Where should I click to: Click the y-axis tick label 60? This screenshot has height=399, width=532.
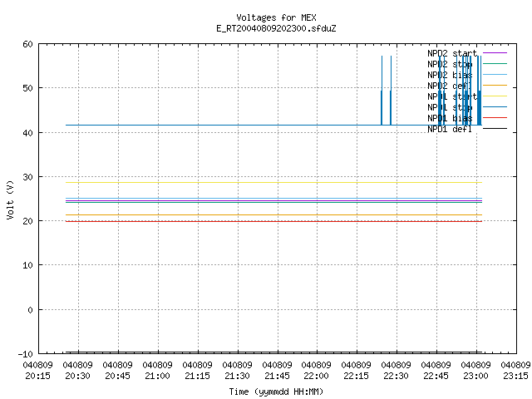point(27,44)
